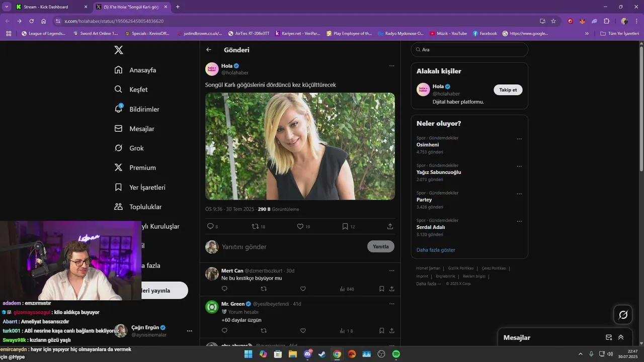Open options for Osimheni trend
This screenshot has height=362, width=644.
click(519, 139)
